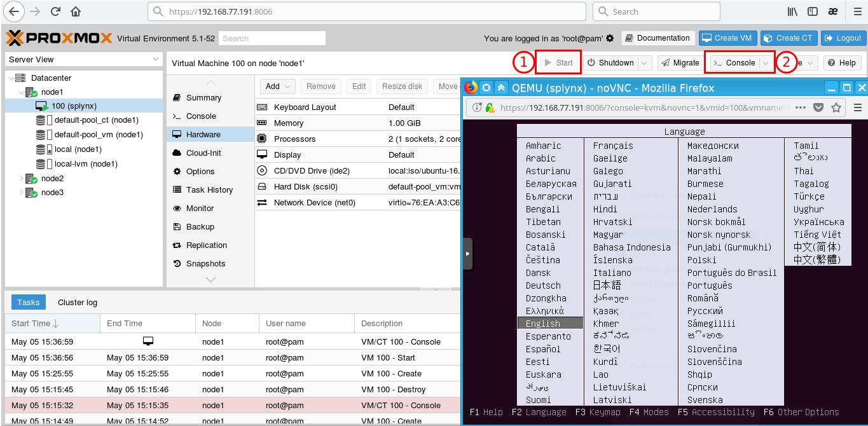Sort by the Start Time column

[x=52, y=324]
